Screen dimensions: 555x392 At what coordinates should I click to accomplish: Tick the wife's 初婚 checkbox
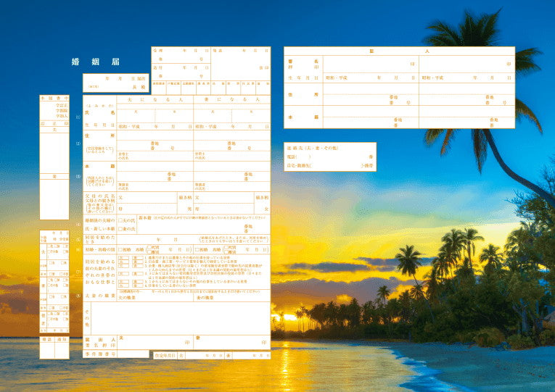click(x=197, y=249)
